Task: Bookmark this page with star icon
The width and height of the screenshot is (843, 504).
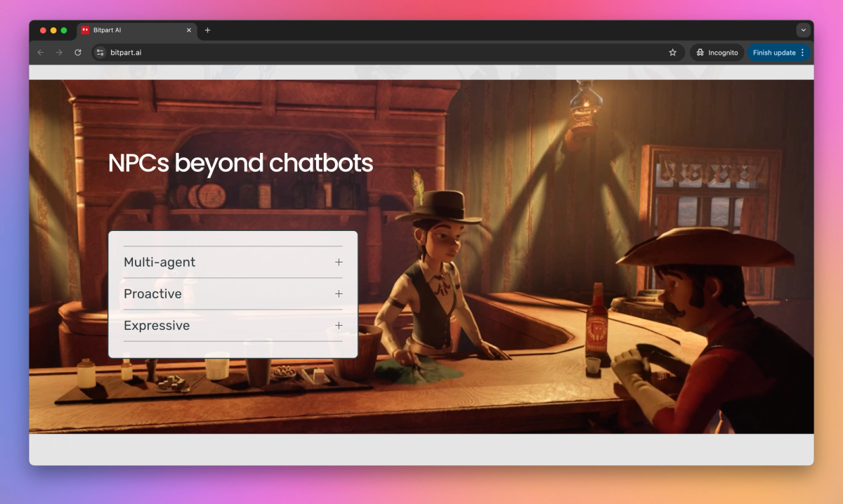Action: (x=672, y=53)
